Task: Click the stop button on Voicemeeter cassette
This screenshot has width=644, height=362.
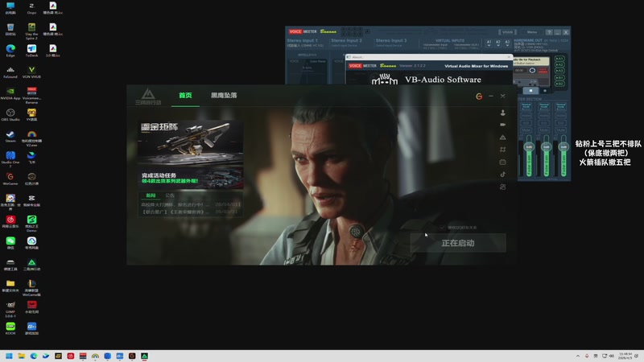Action: tap(530, 90)
